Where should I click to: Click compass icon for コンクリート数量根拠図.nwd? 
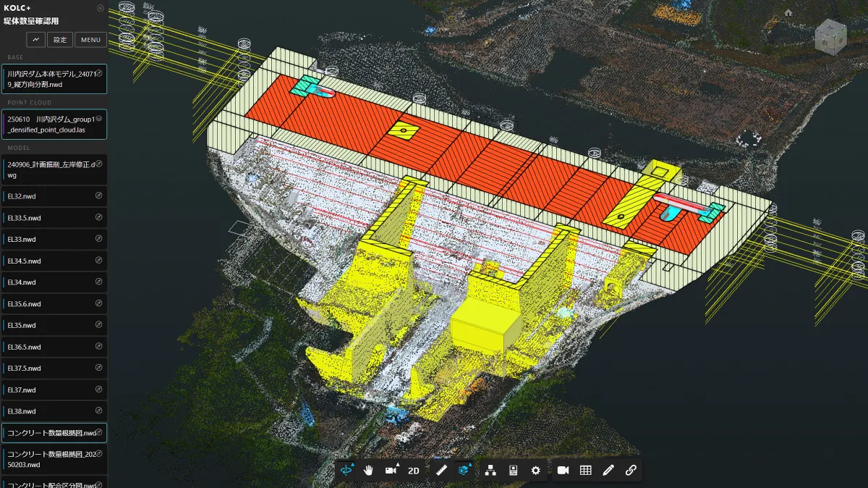99,432
